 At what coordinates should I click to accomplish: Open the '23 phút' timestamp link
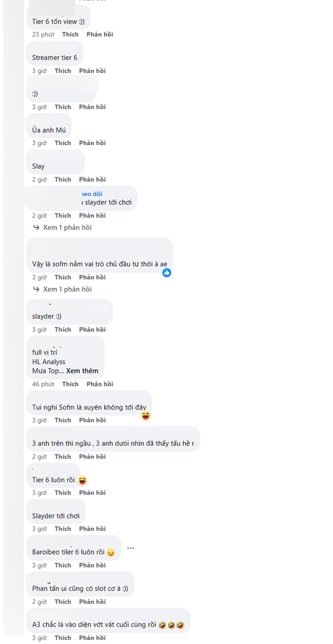43,34
